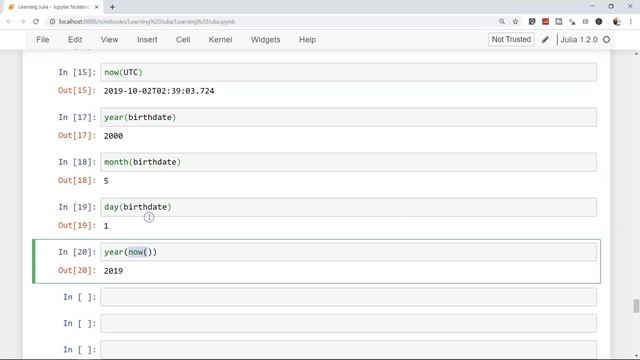Open the Kernel menu
This screenshot has width=640, height=360.
[x=220, y=40]
